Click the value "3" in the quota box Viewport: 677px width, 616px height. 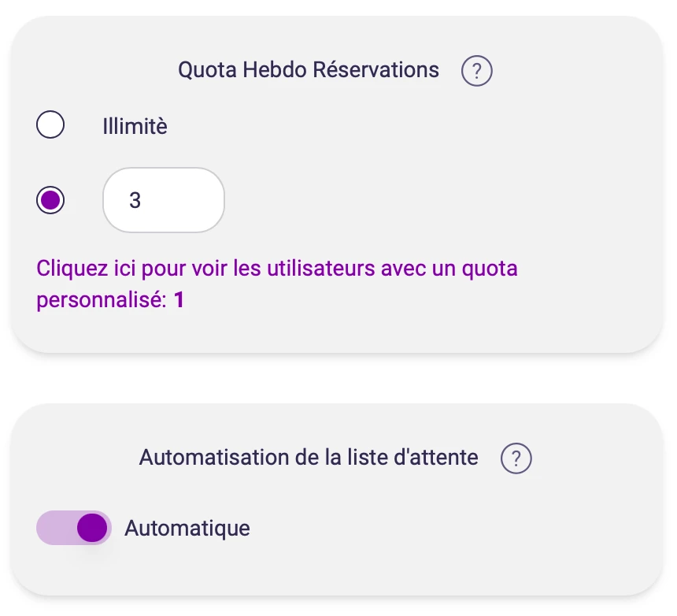tap(135, 201)
